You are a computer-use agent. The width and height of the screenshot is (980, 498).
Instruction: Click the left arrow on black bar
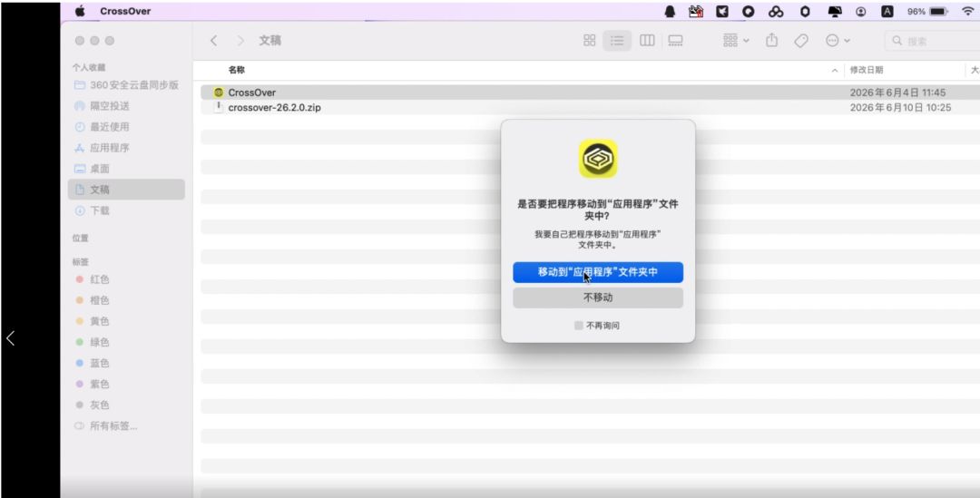[x=10, y=338]
